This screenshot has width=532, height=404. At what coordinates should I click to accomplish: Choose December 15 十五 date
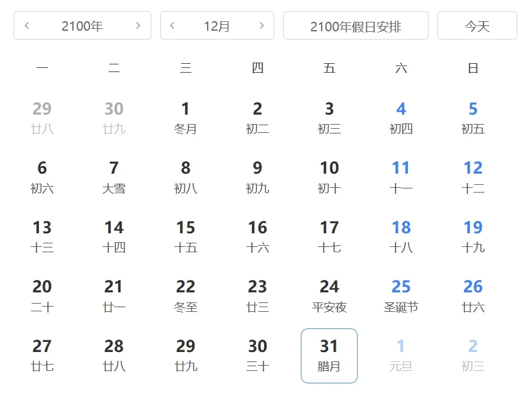[x=186, y=236]
